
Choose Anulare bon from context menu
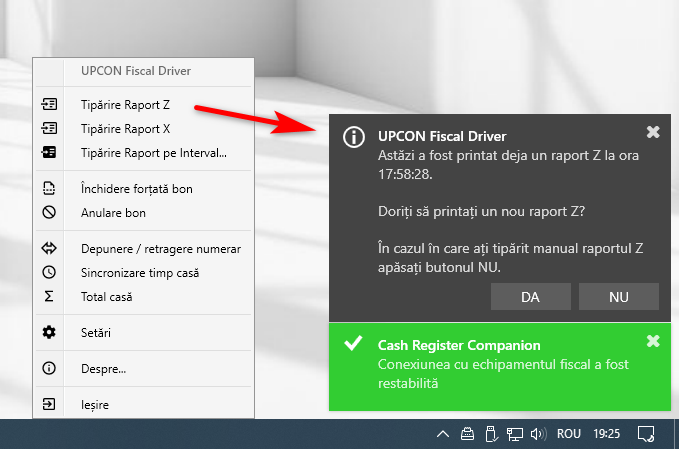[143, 213]
